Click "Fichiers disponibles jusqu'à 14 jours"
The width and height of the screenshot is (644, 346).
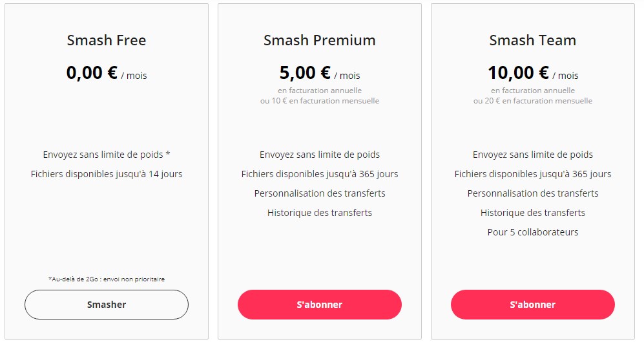click(107, 174)
